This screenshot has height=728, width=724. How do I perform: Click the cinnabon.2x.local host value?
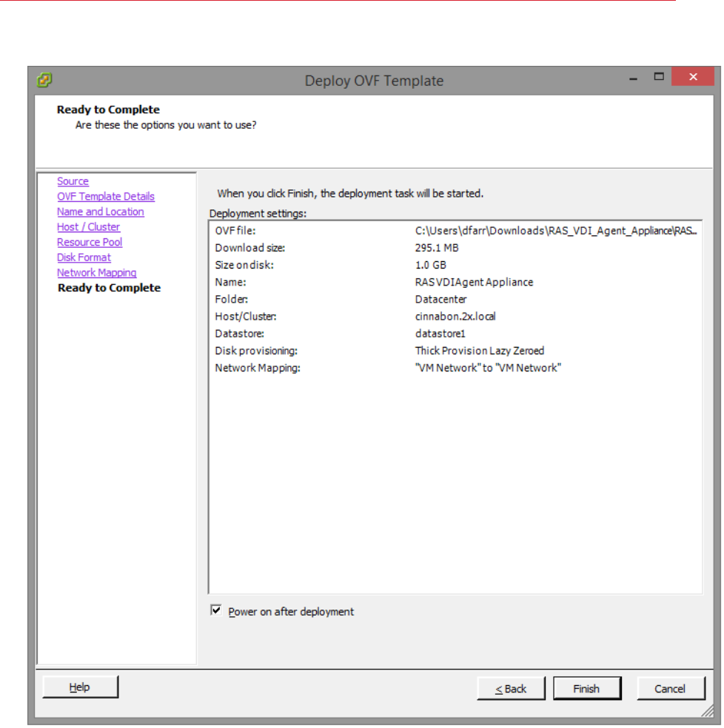coord(455,317)
